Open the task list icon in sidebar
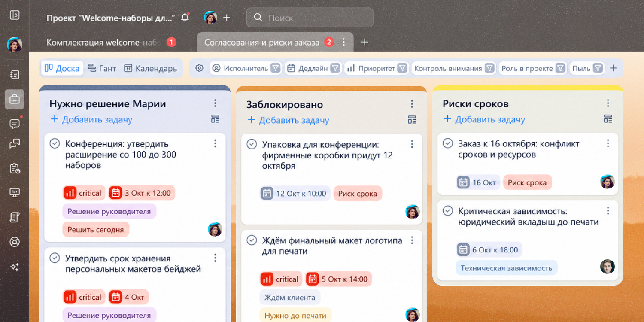The image size is (644, 322). pos(15,75)
